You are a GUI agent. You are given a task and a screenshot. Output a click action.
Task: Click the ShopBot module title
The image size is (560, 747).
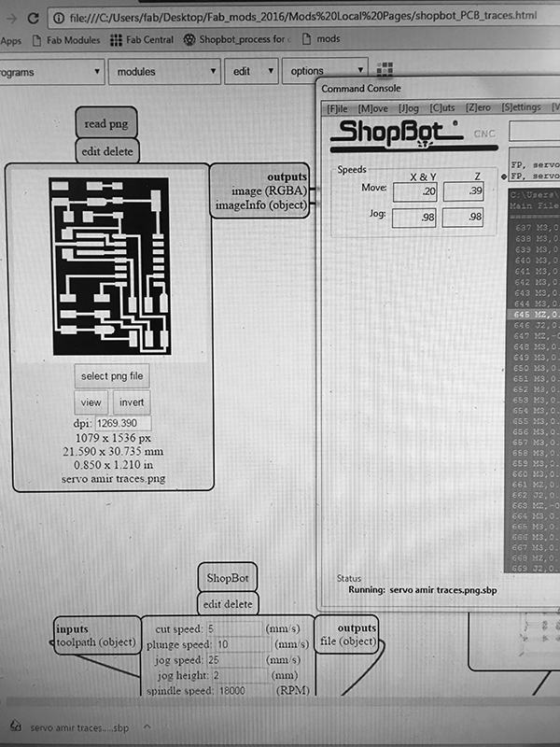228,578
